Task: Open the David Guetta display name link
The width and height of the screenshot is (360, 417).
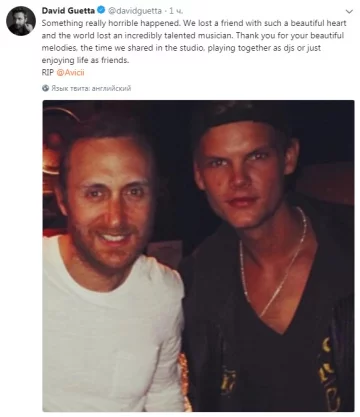Action: [68, 11]
